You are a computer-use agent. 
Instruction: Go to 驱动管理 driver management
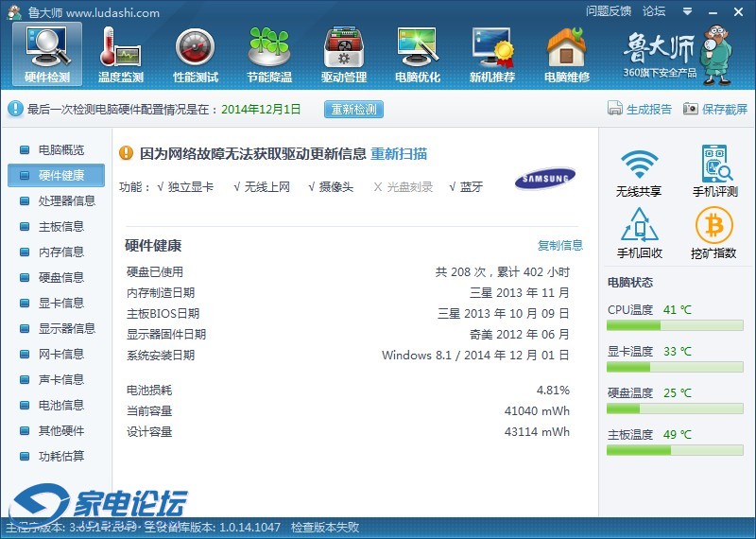point(343,53)
